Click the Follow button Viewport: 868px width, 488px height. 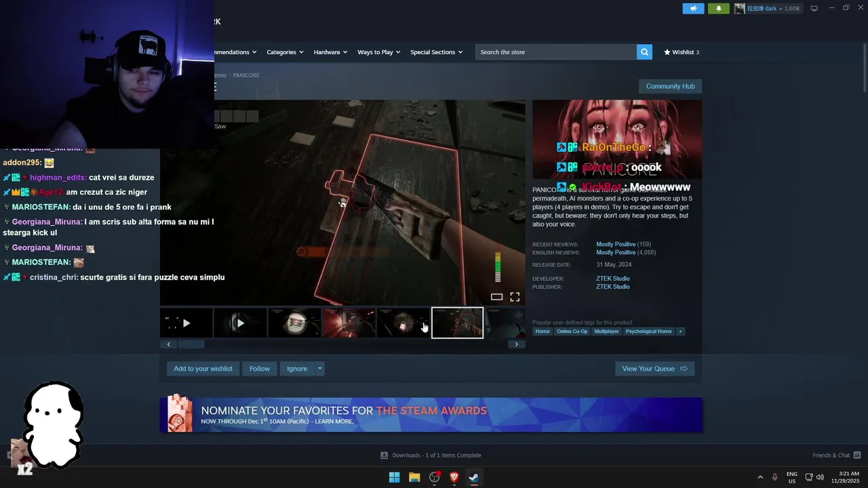click(x=259, y=369)
